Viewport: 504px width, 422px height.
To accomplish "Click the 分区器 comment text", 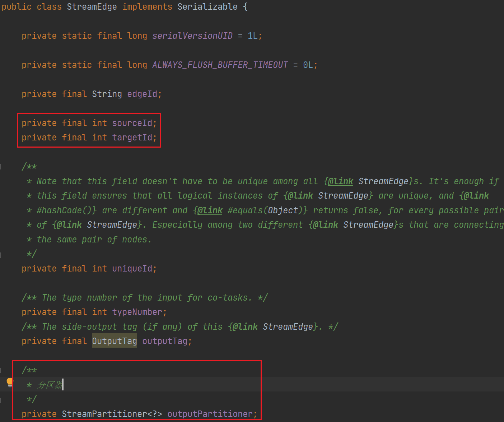I will click(x=50, y=385).
